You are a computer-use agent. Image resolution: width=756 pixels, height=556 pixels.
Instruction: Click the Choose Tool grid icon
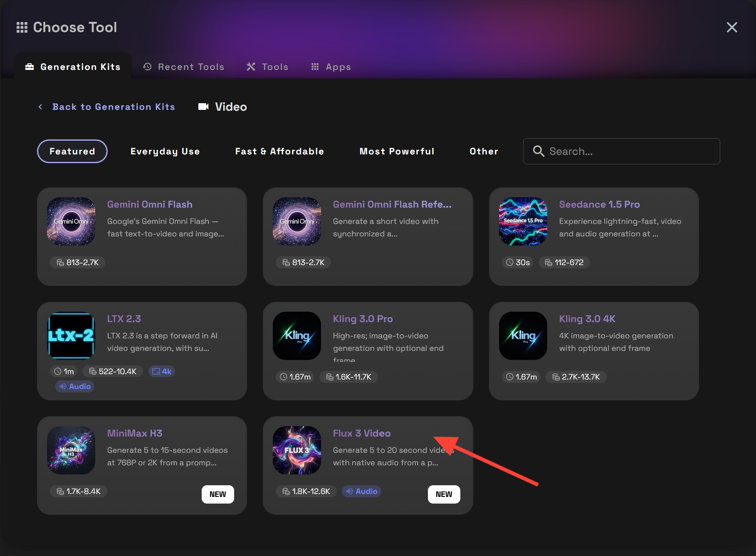(x=22, y=27)
